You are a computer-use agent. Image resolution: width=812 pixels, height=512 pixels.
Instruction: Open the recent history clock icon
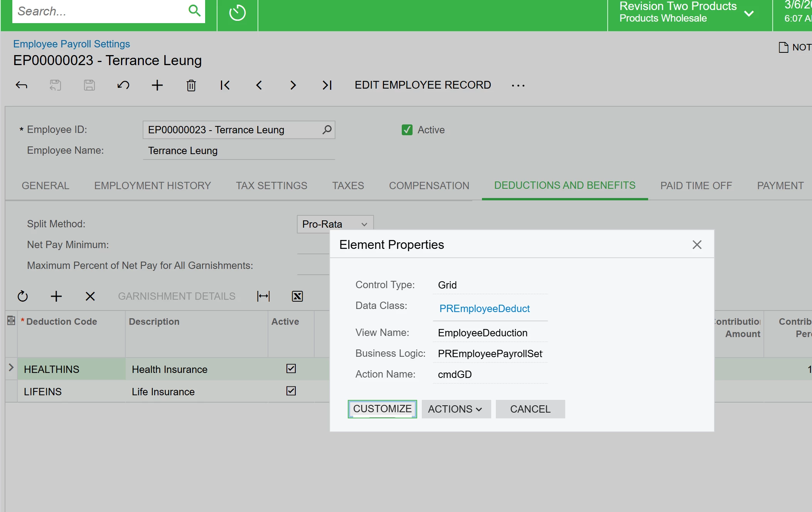click(x=237, y=13)
